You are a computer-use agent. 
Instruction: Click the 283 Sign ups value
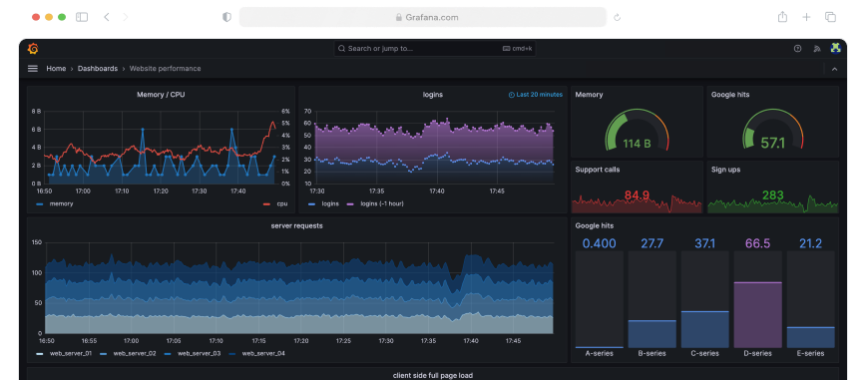click(773, 195)
